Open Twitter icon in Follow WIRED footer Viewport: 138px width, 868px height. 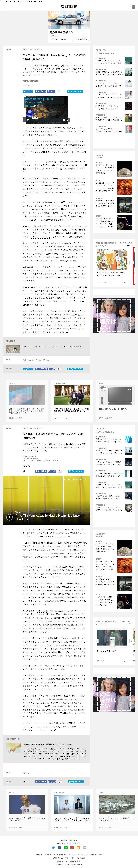click(53, 848)
